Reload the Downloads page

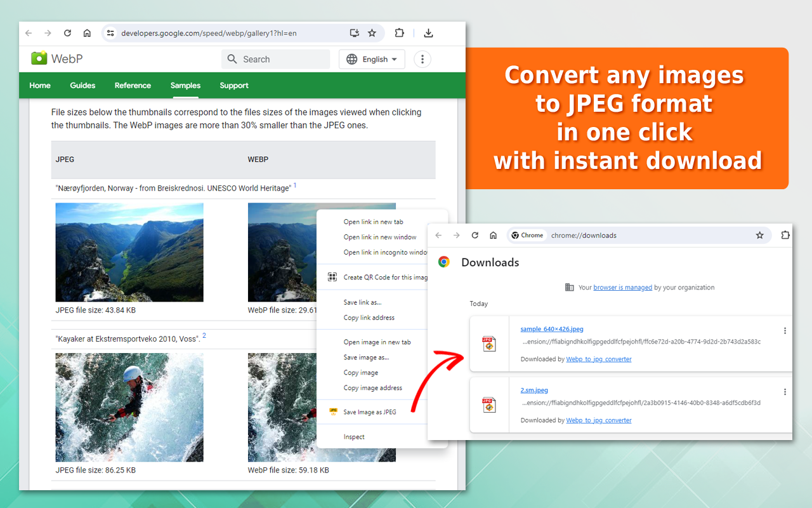[475, 235]
